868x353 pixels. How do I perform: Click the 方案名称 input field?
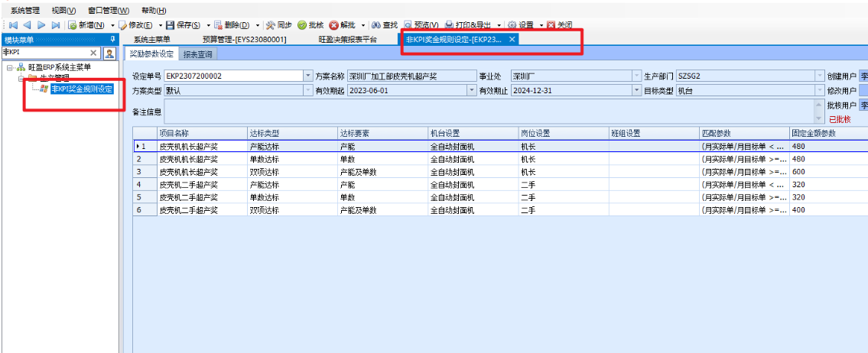pyautogui.click(x=411, y=76)
